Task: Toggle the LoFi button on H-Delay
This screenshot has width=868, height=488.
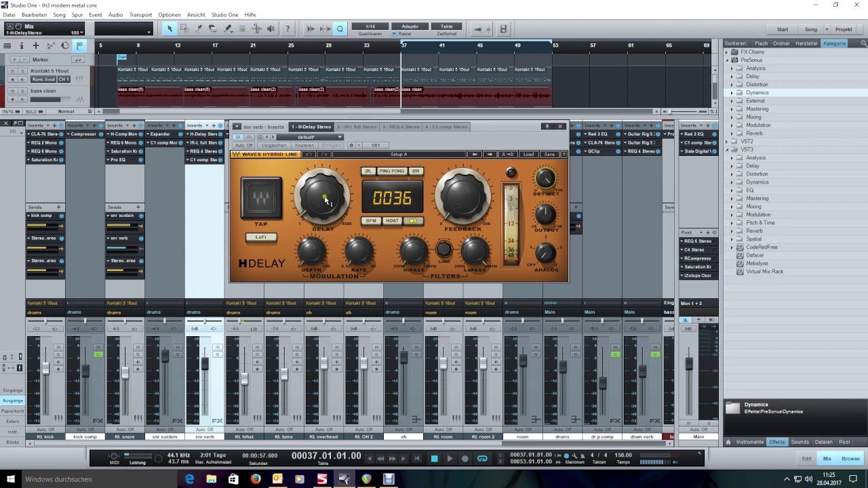Action: 261,237
